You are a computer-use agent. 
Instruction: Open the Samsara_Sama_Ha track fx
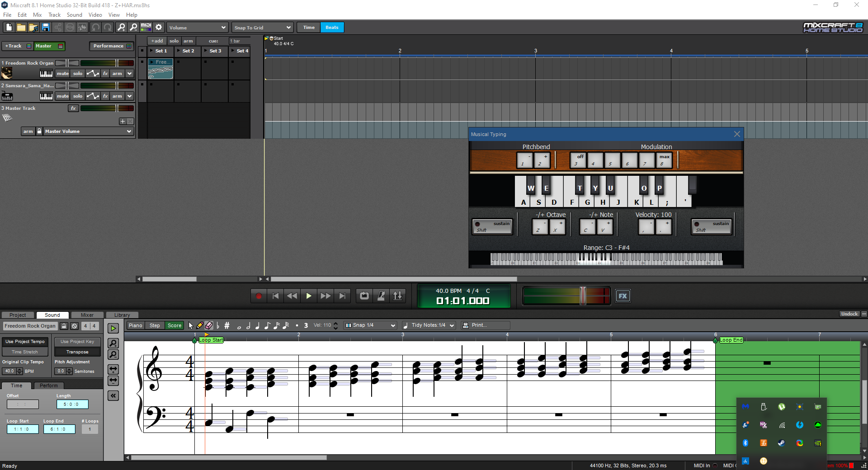[x=105, y=96]
